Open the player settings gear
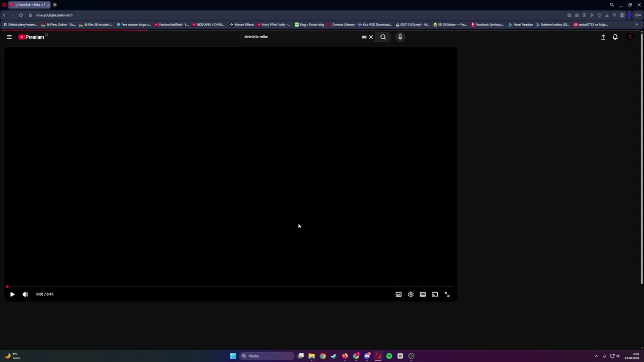Image resolution: width=644 pixels, height=362 pixels. click(x=411, y=294)
